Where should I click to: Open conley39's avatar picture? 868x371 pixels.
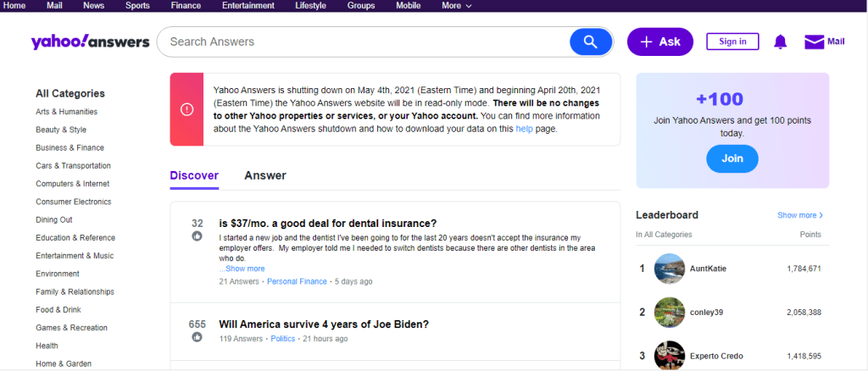pos(670,313)
